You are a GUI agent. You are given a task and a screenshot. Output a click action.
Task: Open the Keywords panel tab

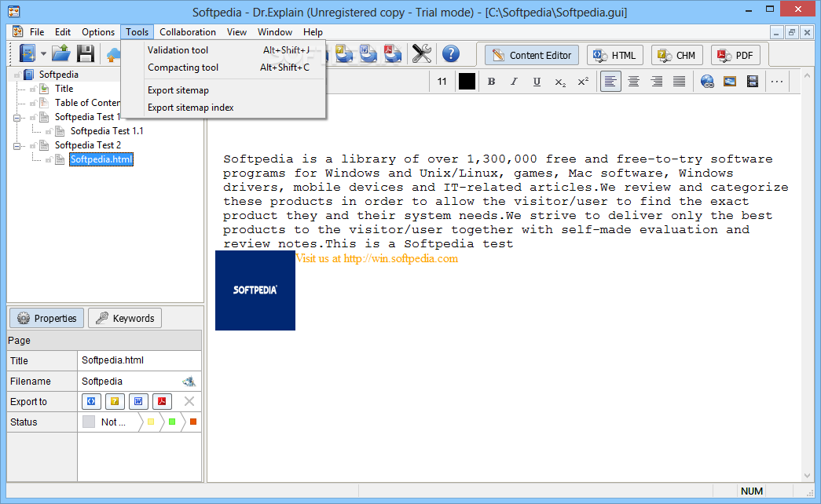[x=125, y=318]
